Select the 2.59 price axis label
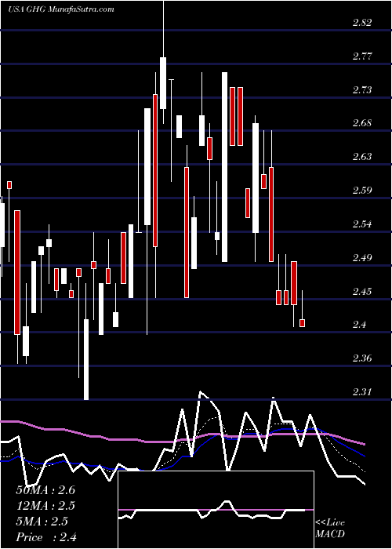The height and width of the screenshot is (549, 392). 362,191
